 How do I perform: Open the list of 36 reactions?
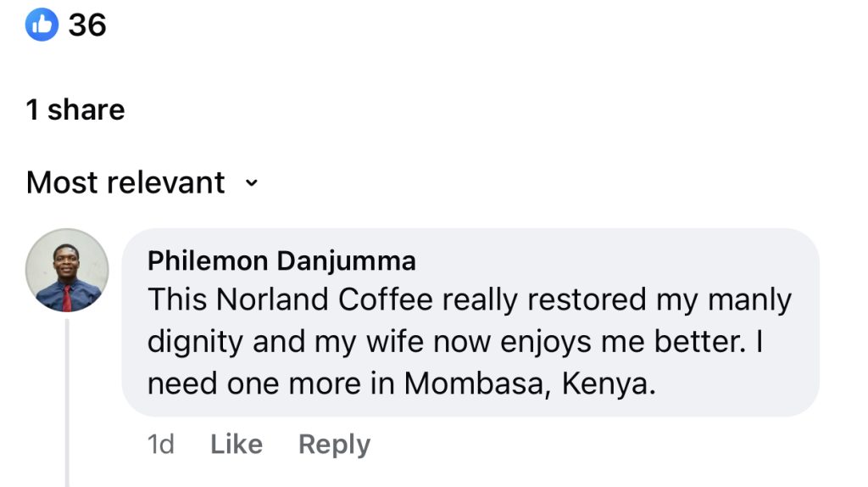tap(86, 25)
